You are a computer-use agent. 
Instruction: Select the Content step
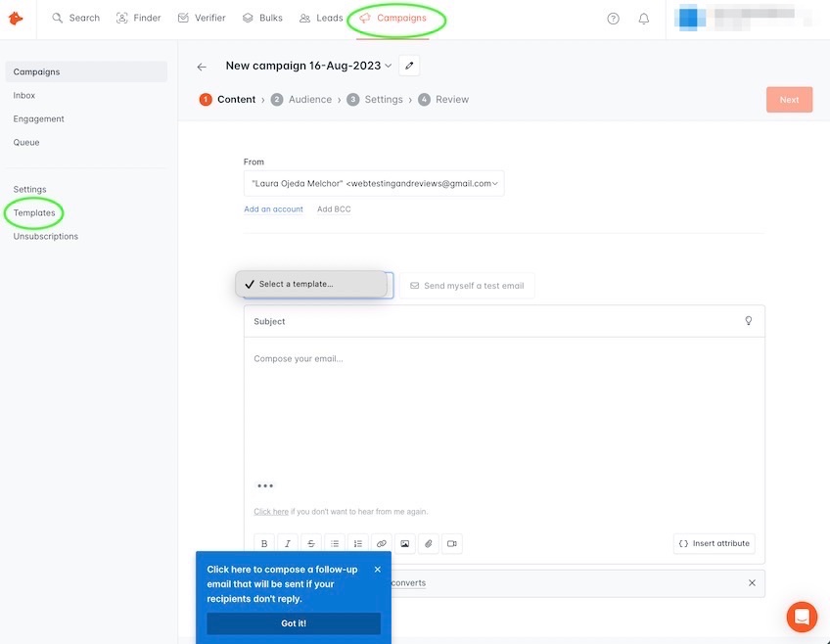click(x=228, y=100)
